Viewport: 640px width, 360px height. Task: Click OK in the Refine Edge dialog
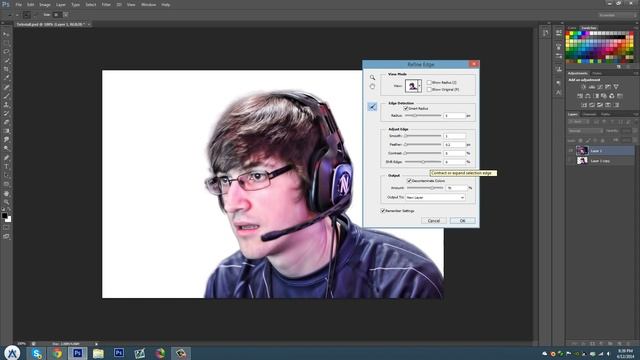pyautogui.click(x=462, y=220)
